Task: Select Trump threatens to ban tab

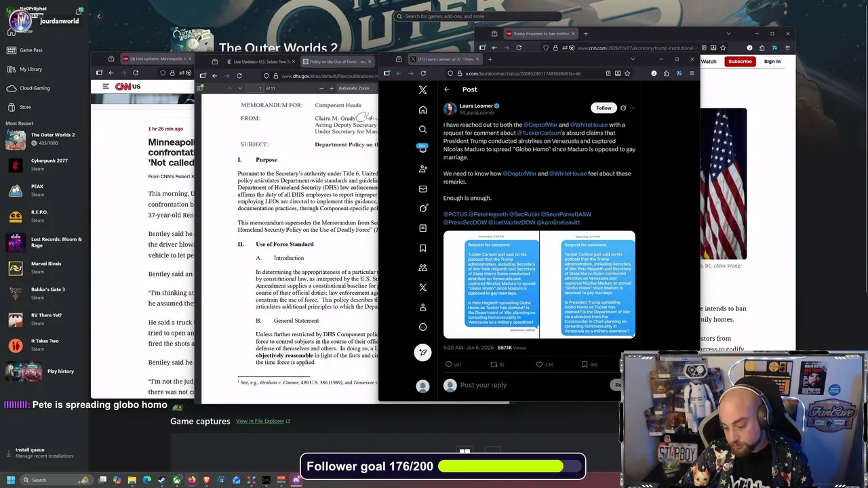Action: 540,33
